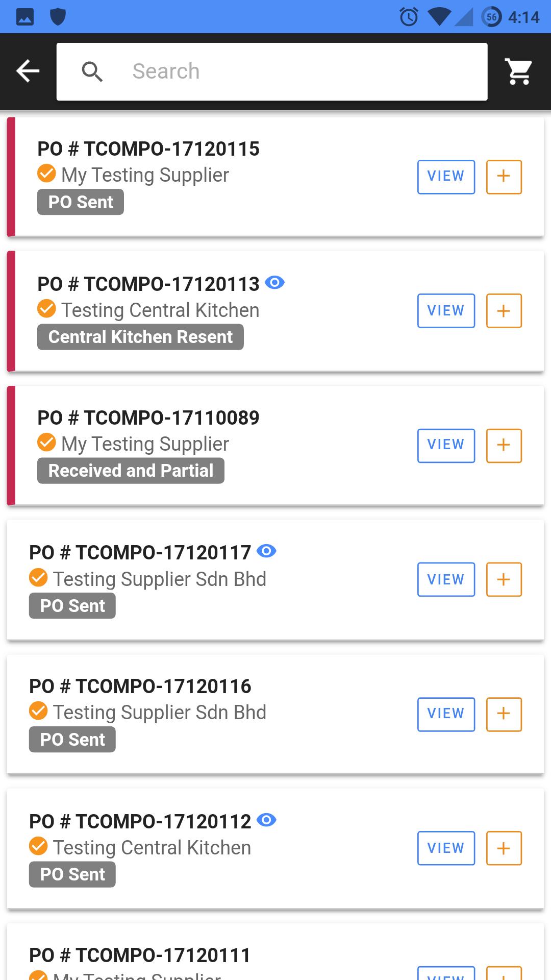Open alarm icon in status bar
This screenshot has width=551, height=980.
click(409, 17)
